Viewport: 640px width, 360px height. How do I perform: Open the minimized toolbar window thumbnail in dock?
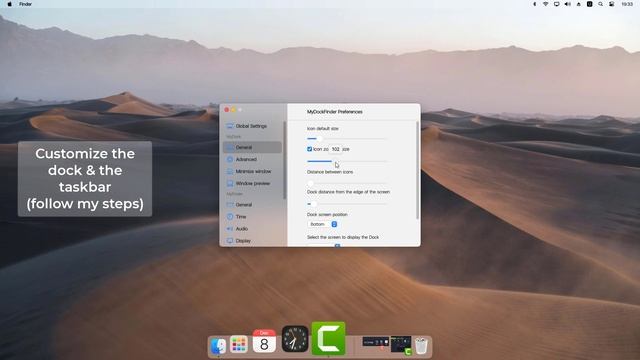click(x=376, y=342)
